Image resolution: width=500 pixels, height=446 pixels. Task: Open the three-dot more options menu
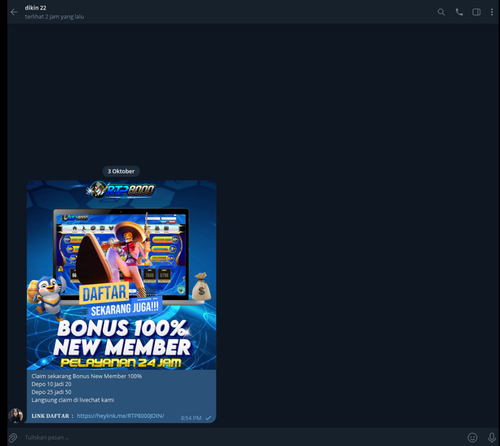tap(492, 12)
